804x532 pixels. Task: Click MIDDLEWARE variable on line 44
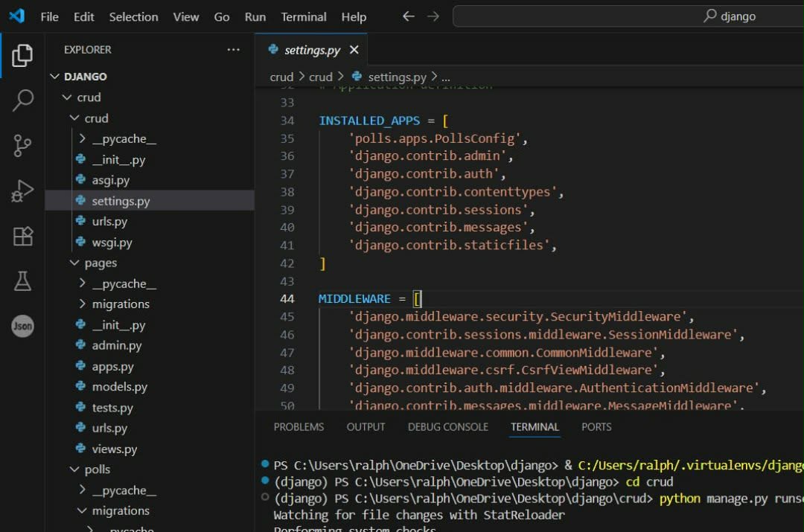354,299
